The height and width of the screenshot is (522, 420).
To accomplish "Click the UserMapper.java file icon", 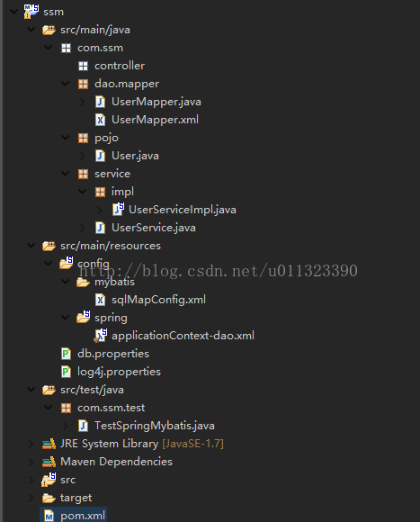I will coord(100,102).
